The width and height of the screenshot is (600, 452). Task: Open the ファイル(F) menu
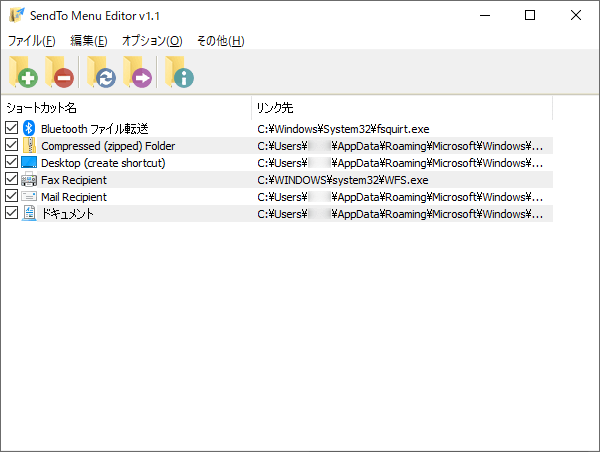click(31, 41)
